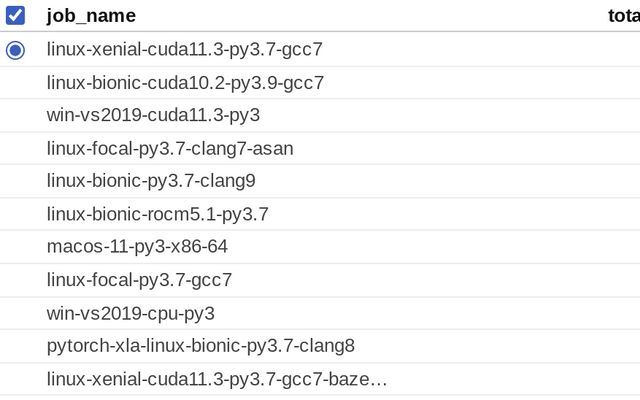Pick the linux-bionic-rocm5.1-py3.7 row
The width and height of the screenshot is (640, 400).
click(157, 214)
